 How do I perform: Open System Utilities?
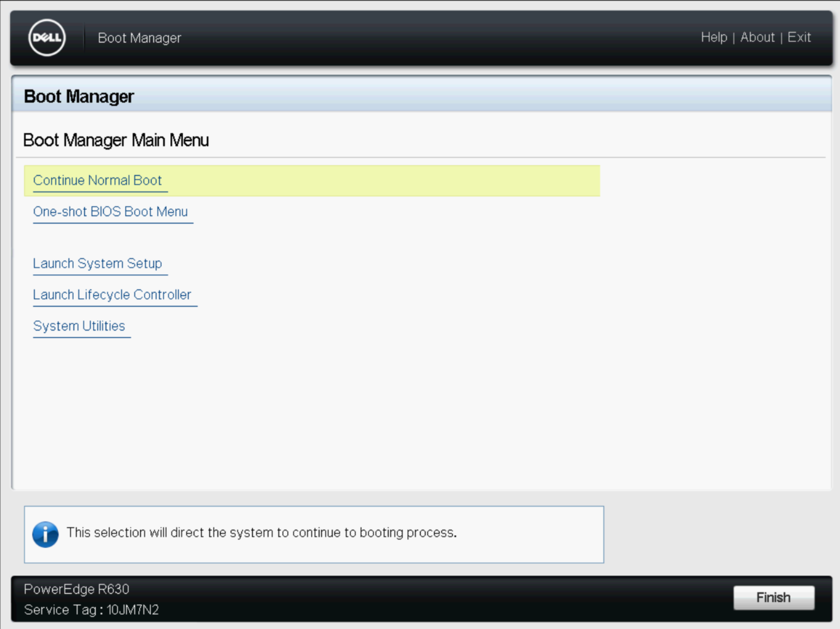[79, 326]
